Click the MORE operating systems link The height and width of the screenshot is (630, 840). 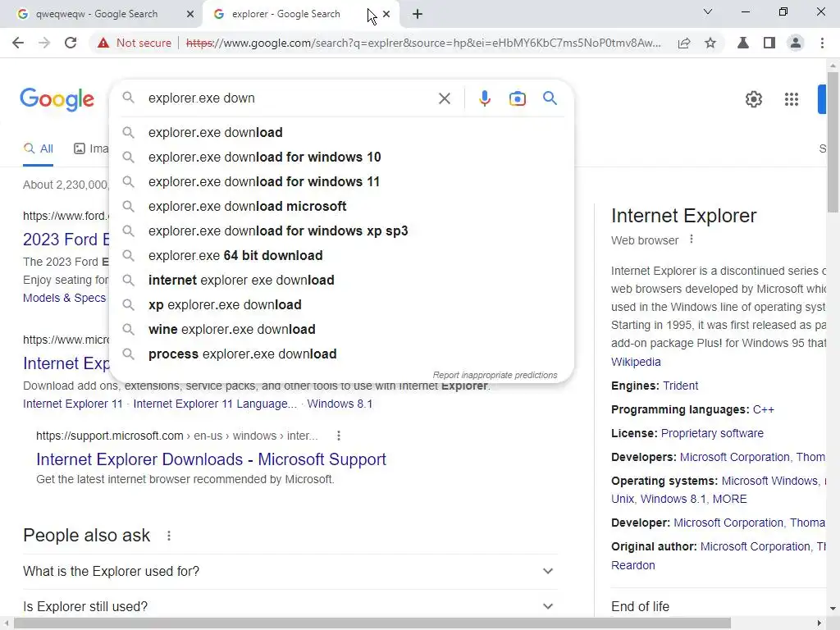click(x=729, y=499)
